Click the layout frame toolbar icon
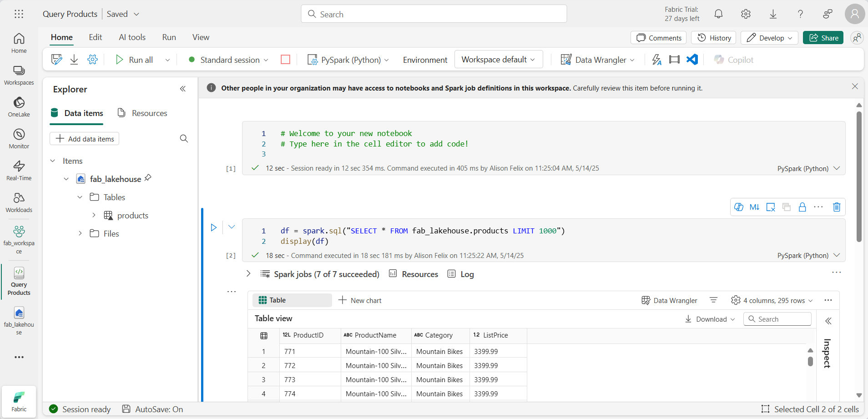The image size is (868, 419). point(674,60)
